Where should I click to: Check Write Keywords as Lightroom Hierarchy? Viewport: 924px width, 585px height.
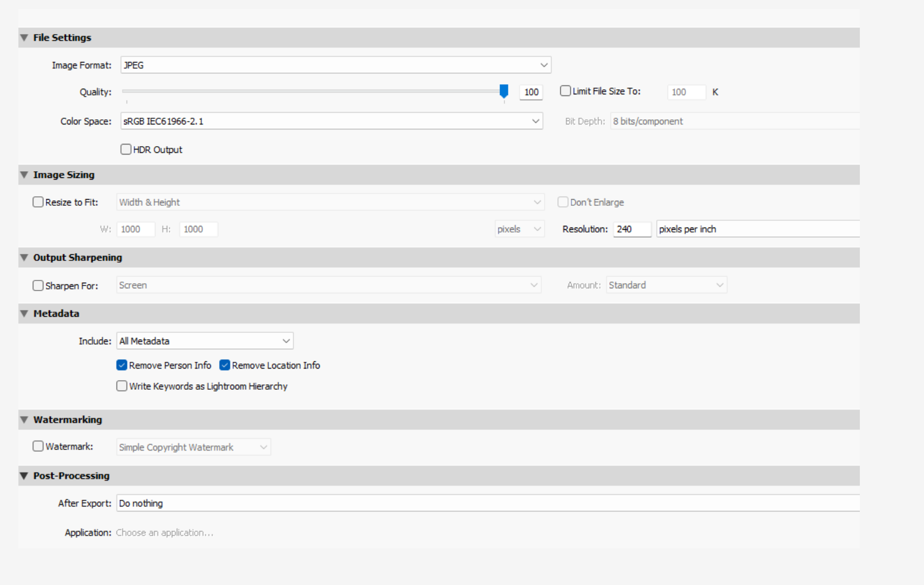(122, 386)
